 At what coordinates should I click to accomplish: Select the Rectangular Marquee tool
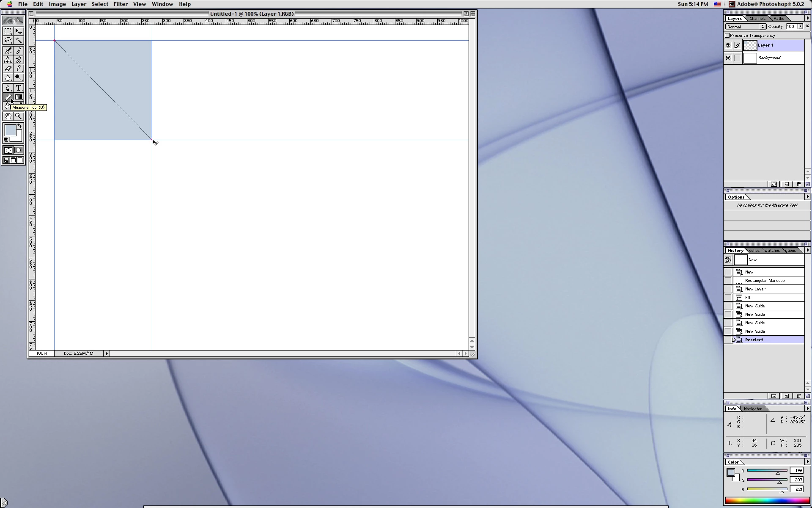[x=8, y=31]
